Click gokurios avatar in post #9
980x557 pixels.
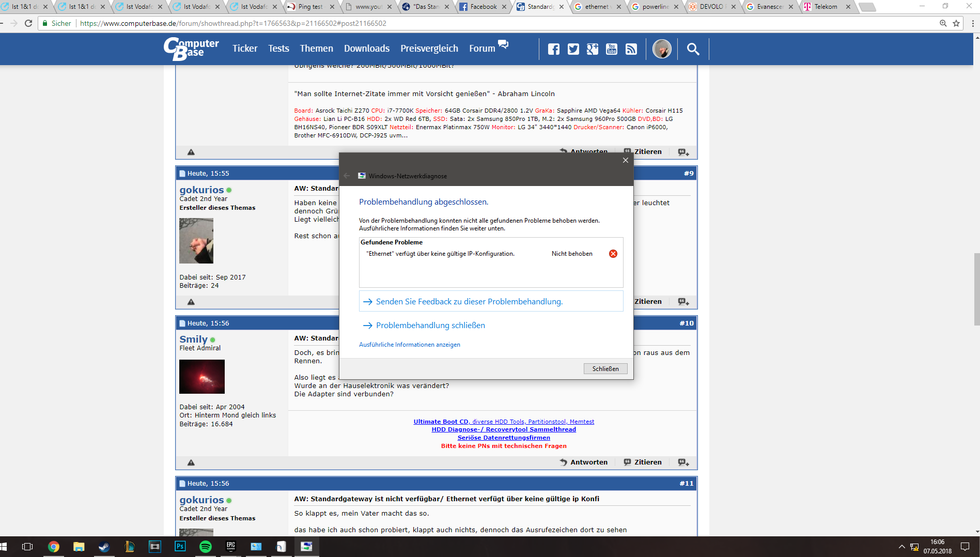point(196,241)
